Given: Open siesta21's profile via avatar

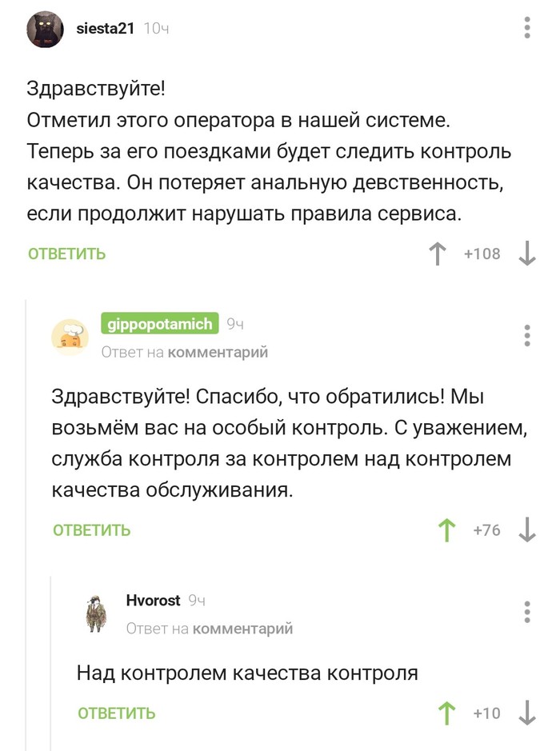Looking at the screenshot, I should tap(46, 27).
